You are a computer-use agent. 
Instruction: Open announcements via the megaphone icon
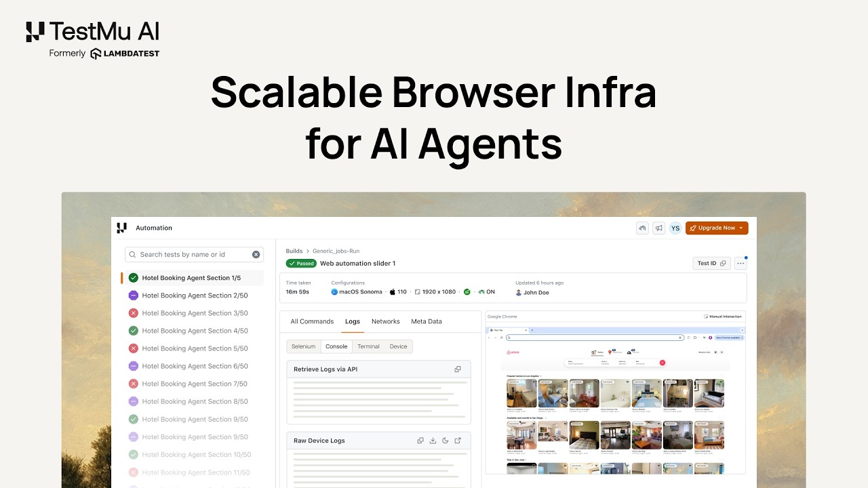pos(658,228)
